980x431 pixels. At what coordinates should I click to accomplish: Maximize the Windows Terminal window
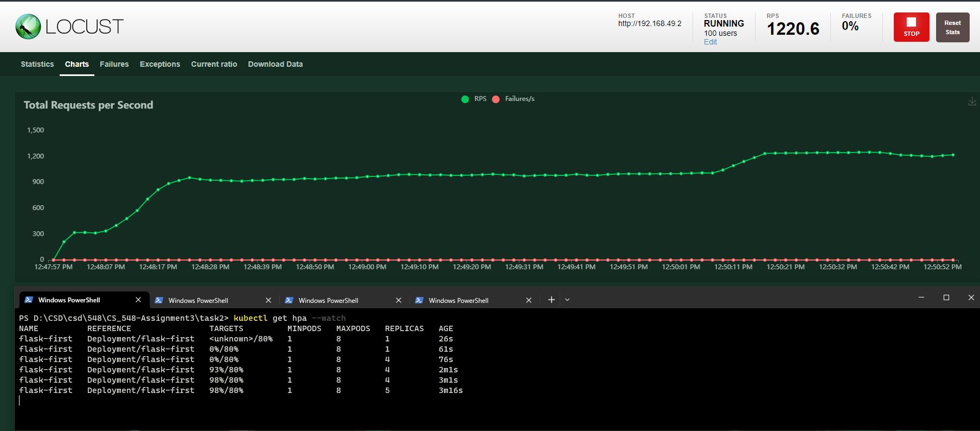coord(946,297)
